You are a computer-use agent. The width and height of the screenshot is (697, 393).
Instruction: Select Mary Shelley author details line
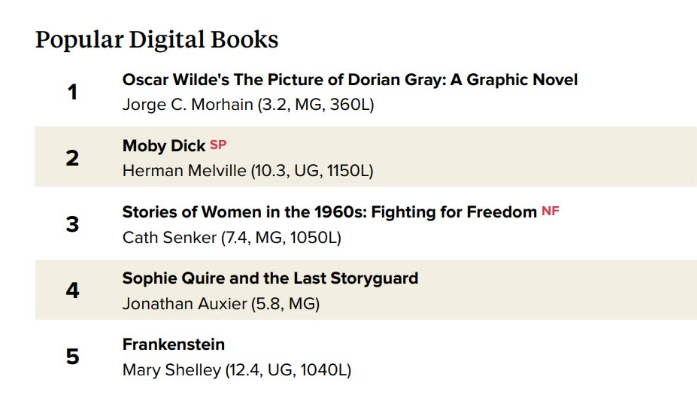pos(236,370)
